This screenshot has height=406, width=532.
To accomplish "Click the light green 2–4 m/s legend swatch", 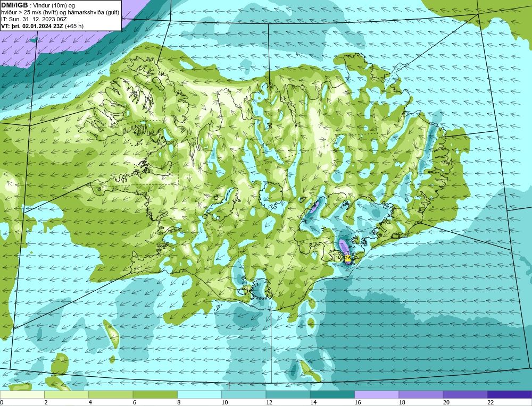I will (x=66, y=395).
